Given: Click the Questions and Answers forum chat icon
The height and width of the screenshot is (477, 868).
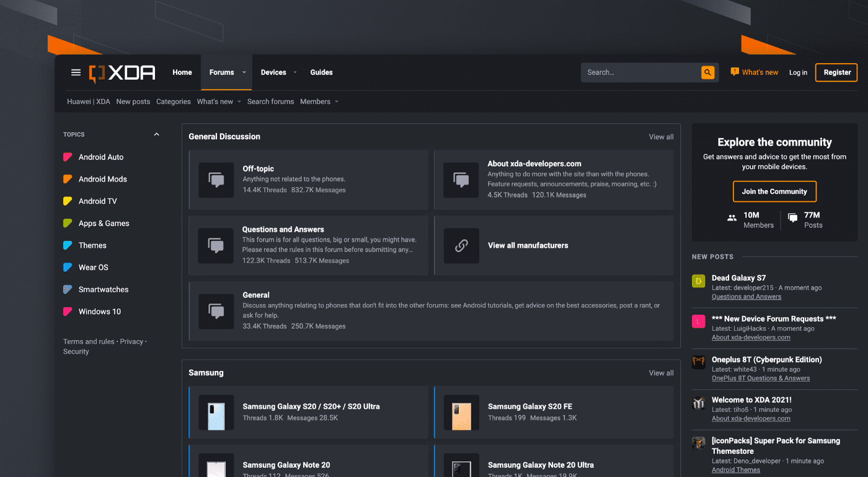Looking at the screenshot, I should [x=216, y=246].
